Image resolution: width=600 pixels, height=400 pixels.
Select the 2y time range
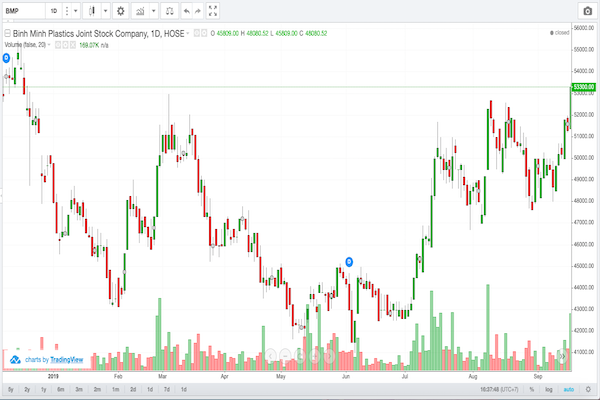coord(27,389)
